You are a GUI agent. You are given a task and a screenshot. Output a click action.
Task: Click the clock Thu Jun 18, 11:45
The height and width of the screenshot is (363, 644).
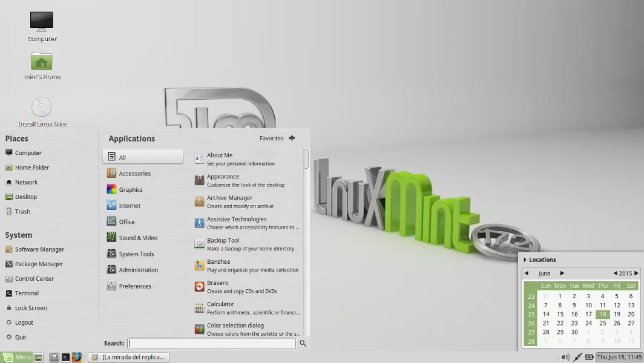pos(619,357)
